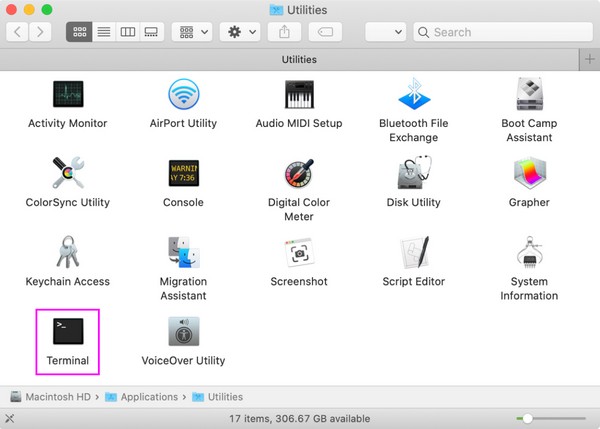This screenshot has height=429, width=600.
Task: Click Applications in the path bar
Action: coord(142,397)
